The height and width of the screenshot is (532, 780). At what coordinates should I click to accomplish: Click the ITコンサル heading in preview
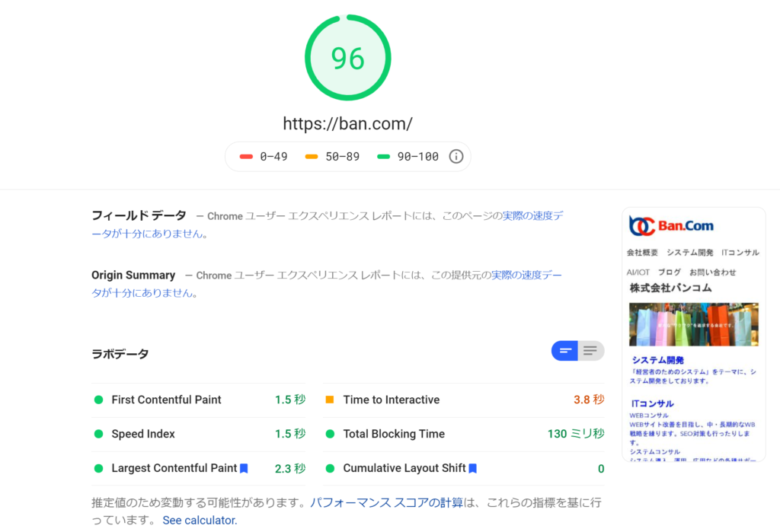click(x=652, y=403)
